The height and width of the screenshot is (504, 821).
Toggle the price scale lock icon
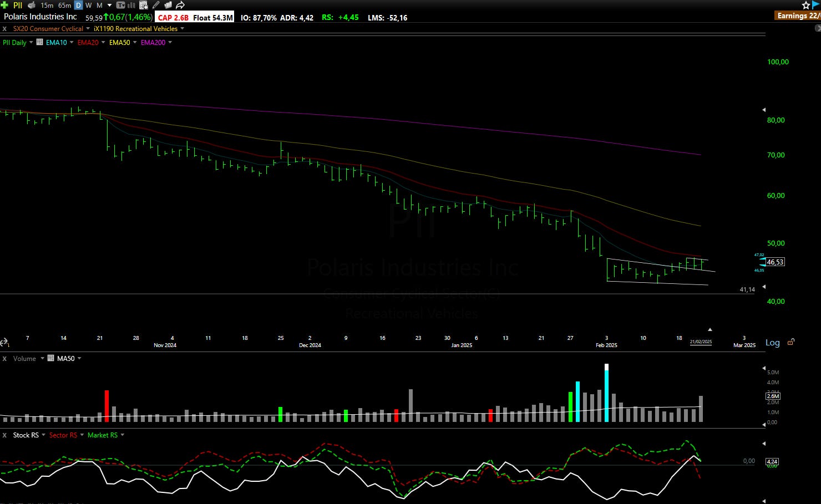[x=791, y=342]
